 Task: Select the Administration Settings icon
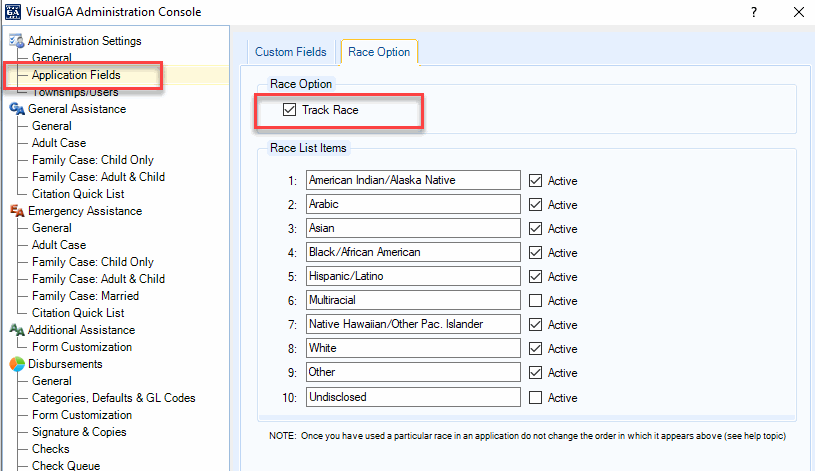[17, 41]
